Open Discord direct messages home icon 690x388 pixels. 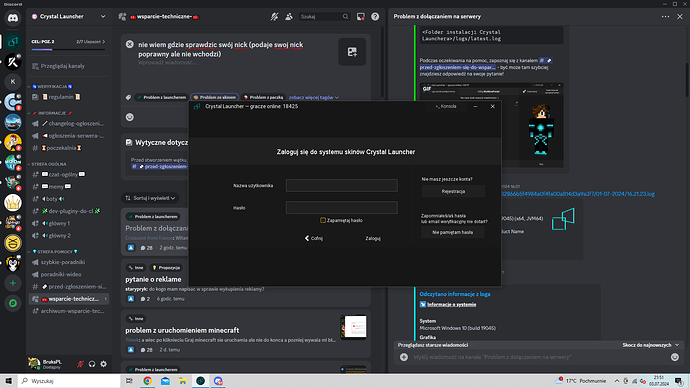click(13, 18)
